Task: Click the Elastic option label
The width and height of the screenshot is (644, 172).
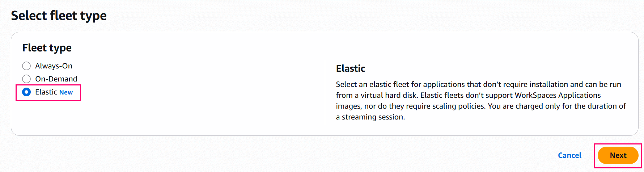Action: pyautogui.click(x=46, y=92)
